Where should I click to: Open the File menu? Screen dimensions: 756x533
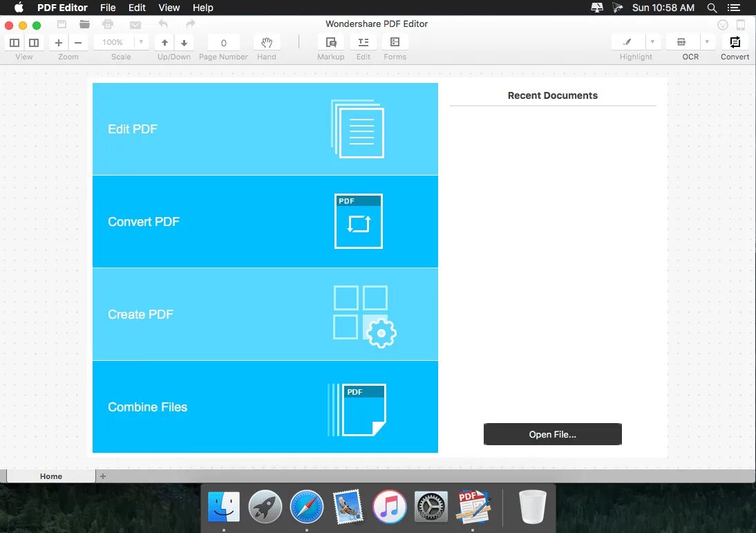coord(108,8)
